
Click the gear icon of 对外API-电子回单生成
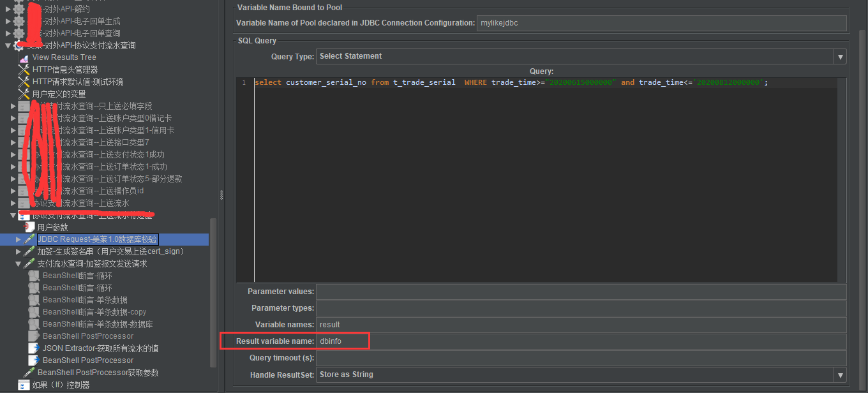[x=19, y=21]
